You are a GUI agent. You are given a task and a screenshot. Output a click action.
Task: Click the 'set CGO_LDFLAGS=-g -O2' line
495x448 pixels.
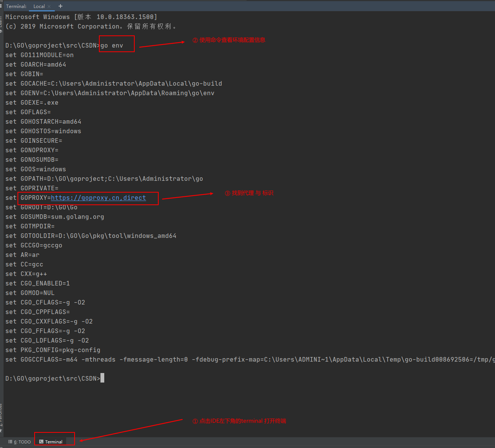click(x=47, y=341)
